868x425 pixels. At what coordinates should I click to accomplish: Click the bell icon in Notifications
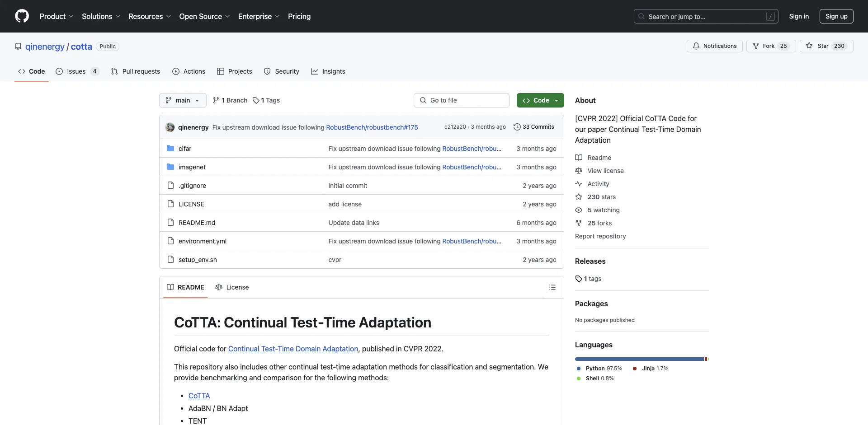coord(696,46)
